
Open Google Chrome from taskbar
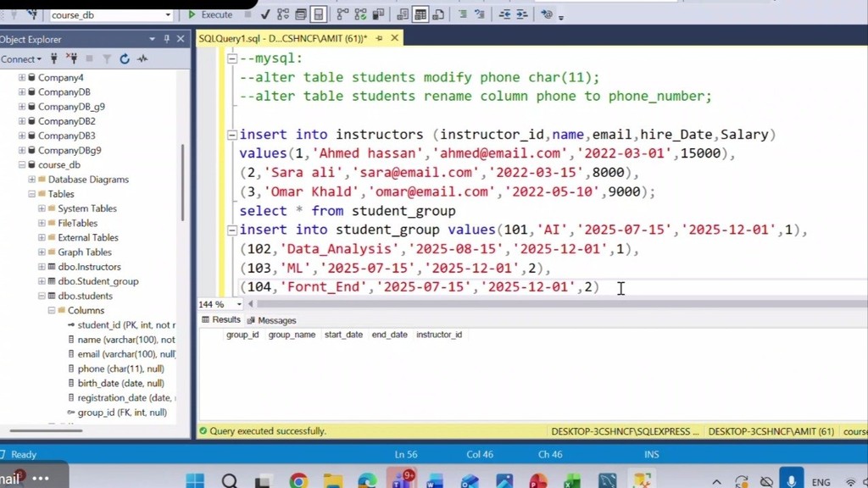pos(298,480)
